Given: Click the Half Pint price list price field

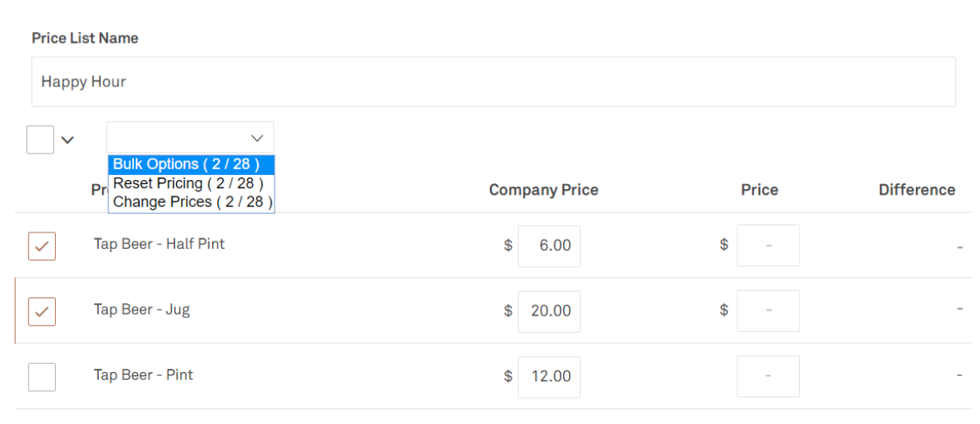Looking at the screenshot, I should (x=768, y=245).
